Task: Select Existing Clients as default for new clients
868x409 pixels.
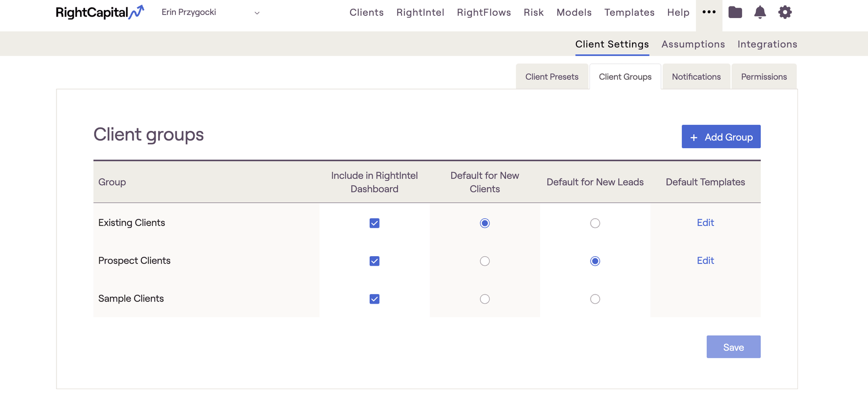Action: pyautogui.click(x=485, y=223)
